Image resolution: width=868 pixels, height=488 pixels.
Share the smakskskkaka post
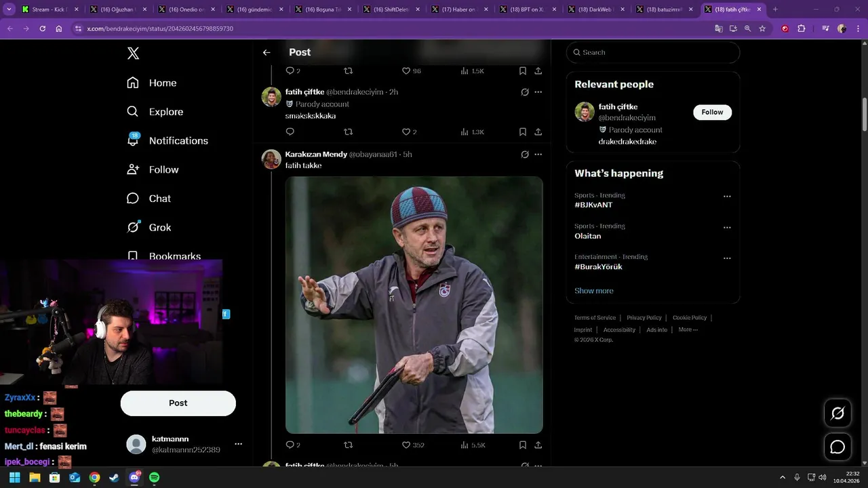[538, 132]
